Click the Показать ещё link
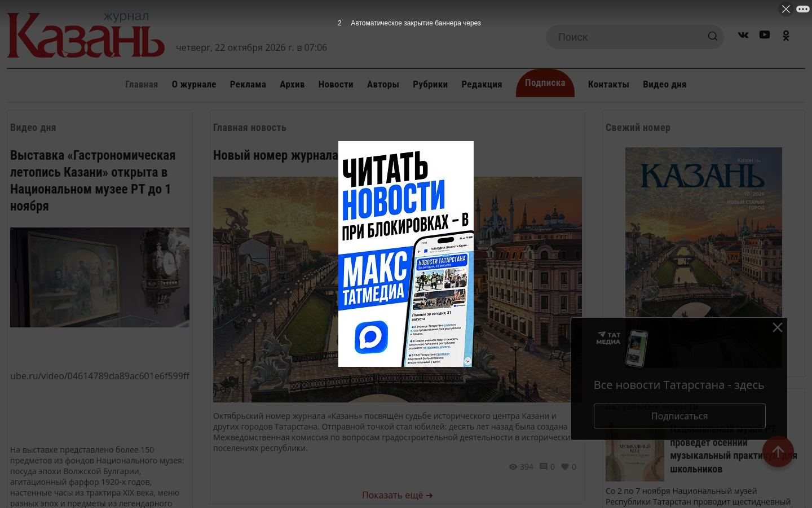This screenshot has height=508, width=812. pos(398,495)
